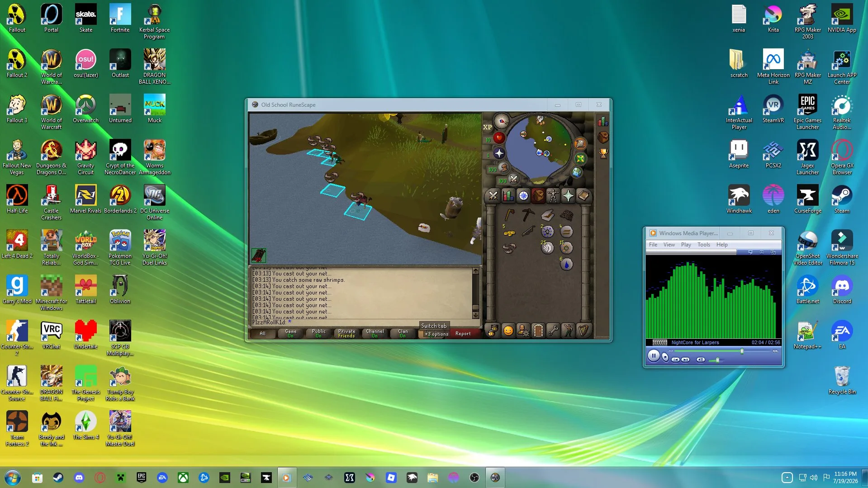The width and height of the screenshot is (868, 488).
Task: Select the Jagex Launcher desktop shortcut
Action: [807, 157]
